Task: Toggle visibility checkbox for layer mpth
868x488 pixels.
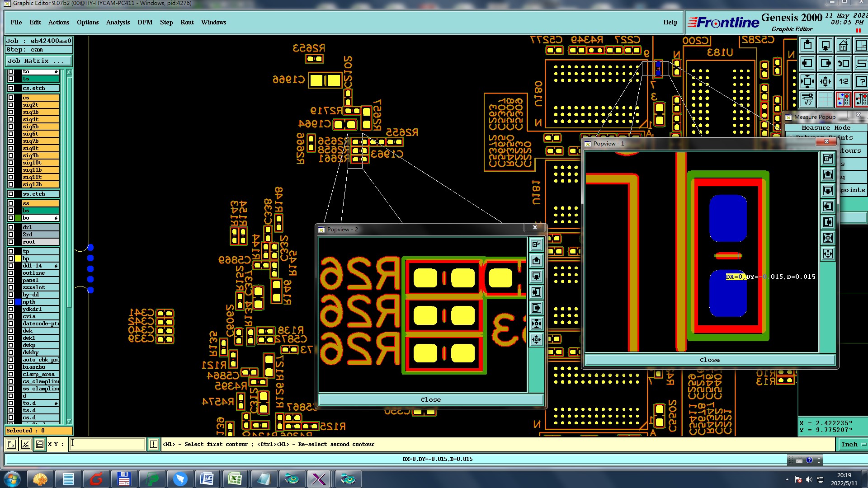Action: point(11,302)
